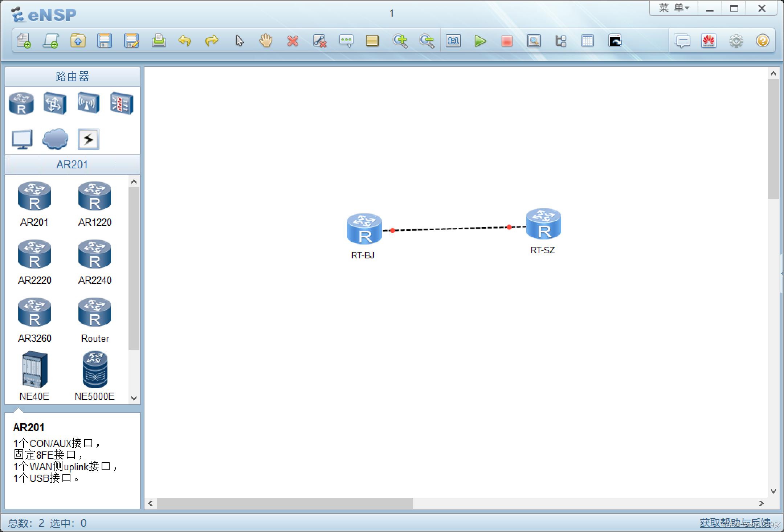
Task: Create a new topology from the toolbar
Action: click(24, 41)
